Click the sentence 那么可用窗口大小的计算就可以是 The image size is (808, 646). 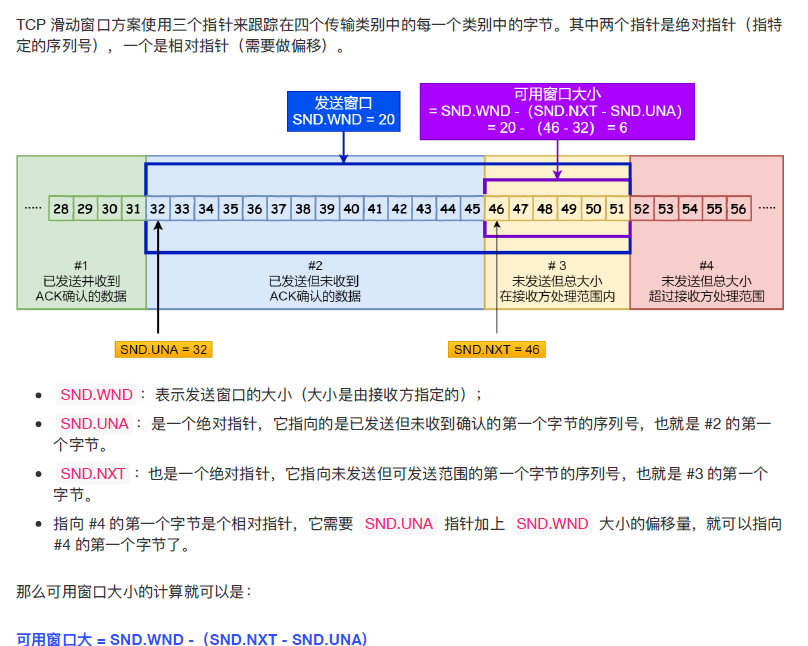(x=134, y=591)
